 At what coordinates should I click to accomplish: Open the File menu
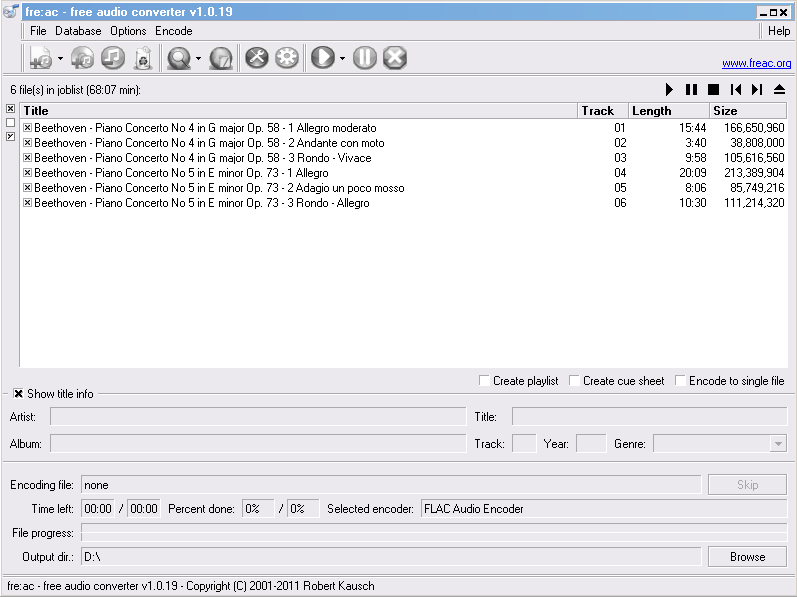(38, 31)
